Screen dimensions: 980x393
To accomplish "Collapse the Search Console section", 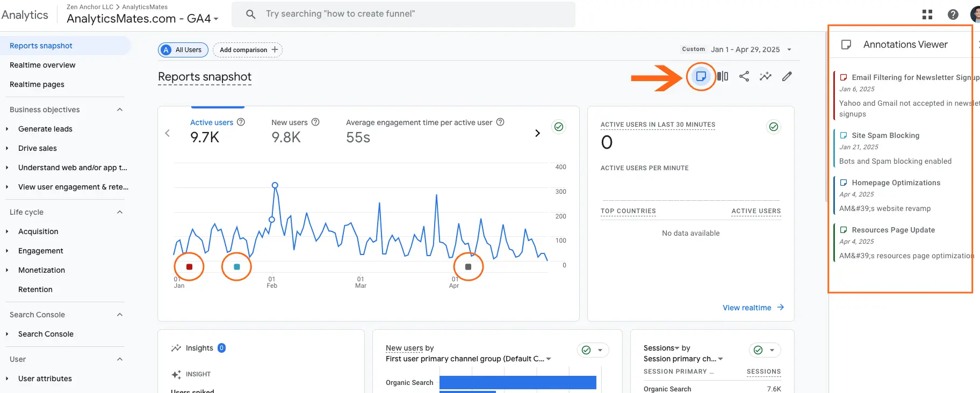I will (x=120, y=315).
